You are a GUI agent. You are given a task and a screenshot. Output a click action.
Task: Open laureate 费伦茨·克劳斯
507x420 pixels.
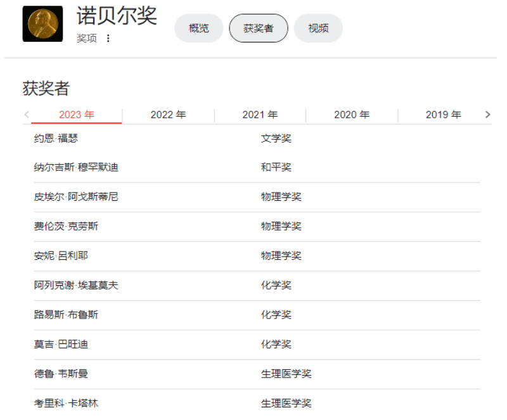[x=66, y=226]
